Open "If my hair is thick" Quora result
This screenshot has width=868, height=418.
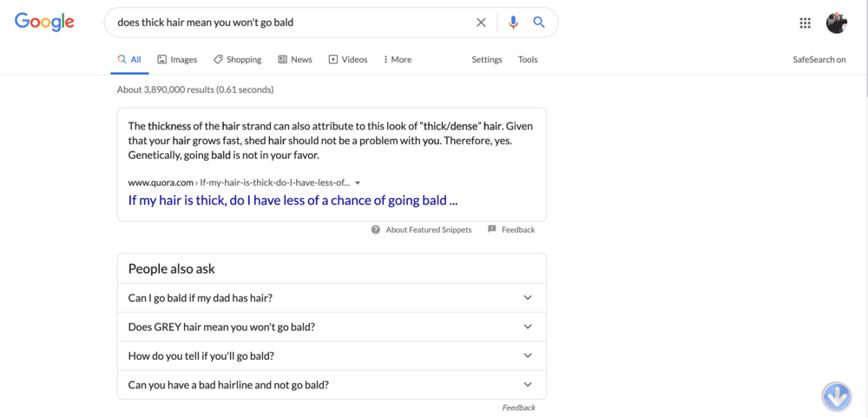[293, 200]
